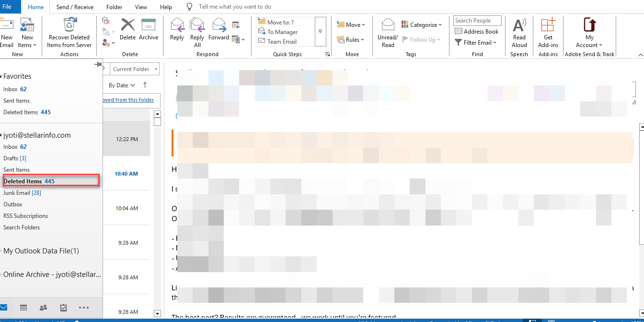This screenshot has width=644, height=322.
Task: Open the File tab
Action: [7, 7]
